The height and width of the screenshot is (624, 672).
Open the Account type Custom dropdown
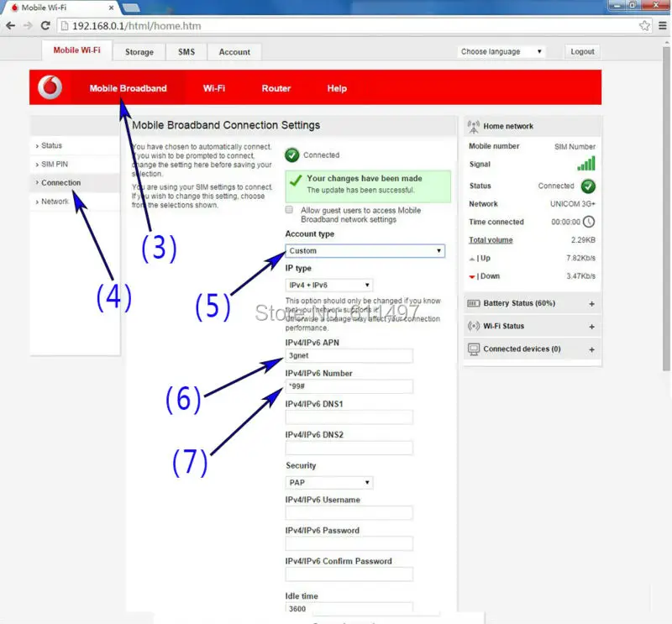click(365, 251)
